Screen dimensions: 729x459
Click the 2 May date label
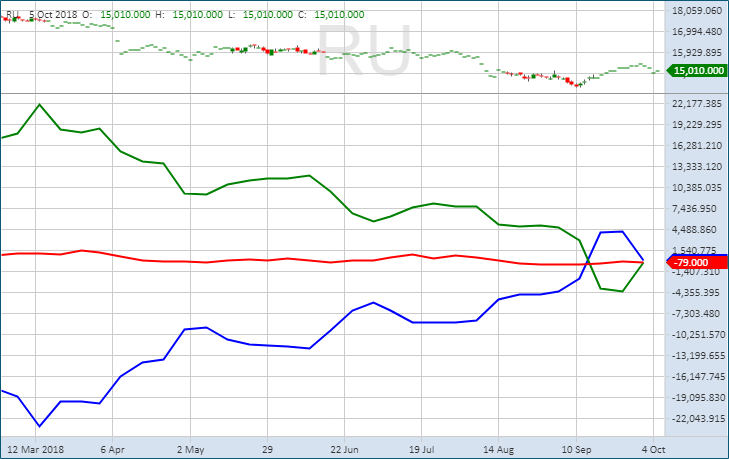pos(190,450)
